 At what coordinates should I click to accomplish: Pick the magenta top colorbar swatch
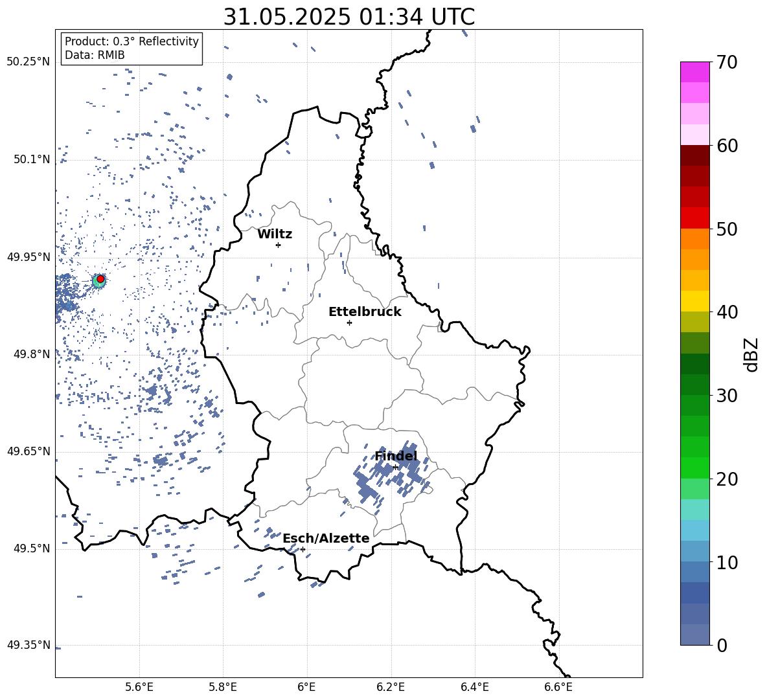pyautogui.click(x=694, y=73)
